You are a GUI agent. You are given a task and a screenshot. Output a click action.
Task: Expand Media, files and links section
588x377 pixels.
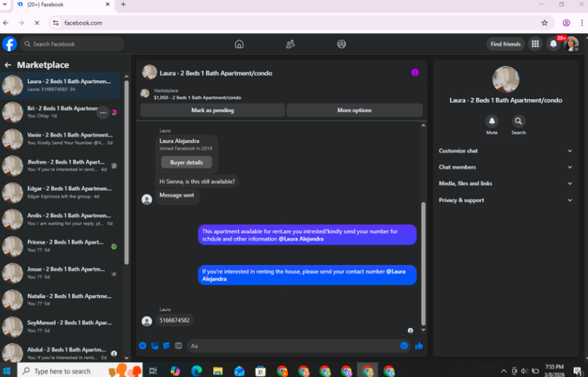point(506,183)
